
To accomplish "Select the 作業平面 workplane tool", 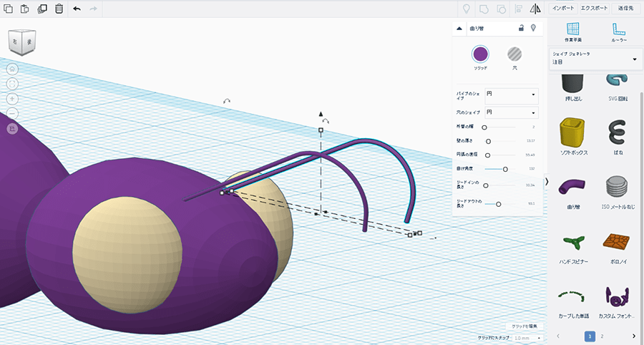I will (x=572, y=33).
